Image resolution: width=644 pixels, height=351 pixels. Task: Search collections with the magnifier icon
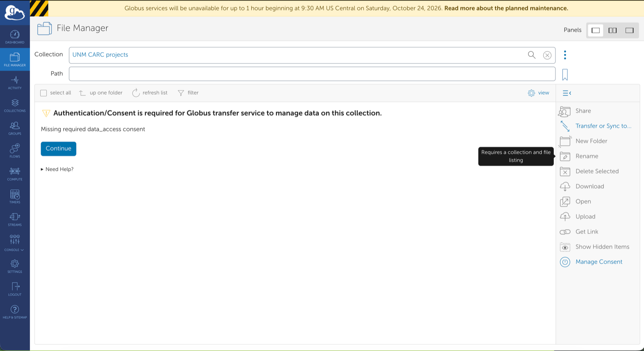pos(532,55)
